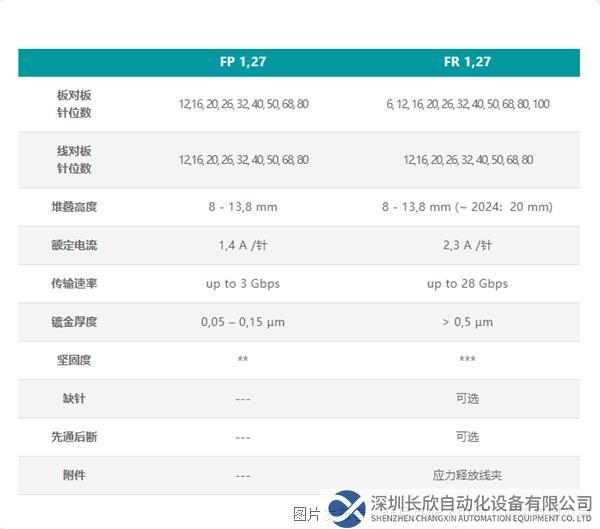This screenshot has height=529, width=600.
Task: Click the FR 1,27 column header
Action: coord(467,62)
